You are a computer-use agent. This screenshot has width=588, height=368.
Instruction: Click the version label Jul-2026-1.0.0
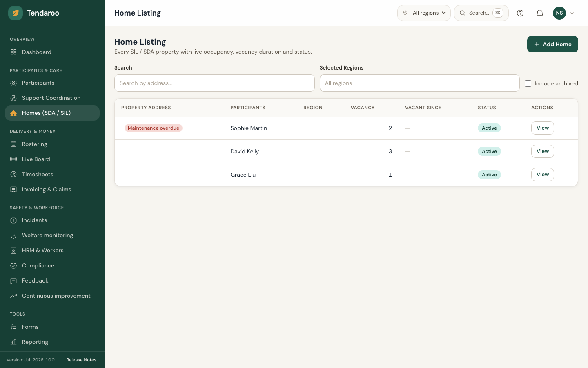[31, 360]
